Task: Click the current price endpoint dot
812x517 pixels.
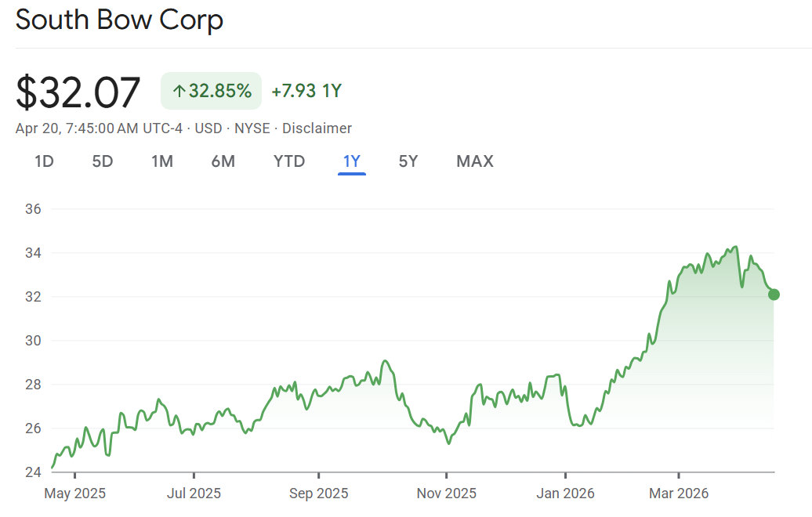Action: tap(774, 295)
